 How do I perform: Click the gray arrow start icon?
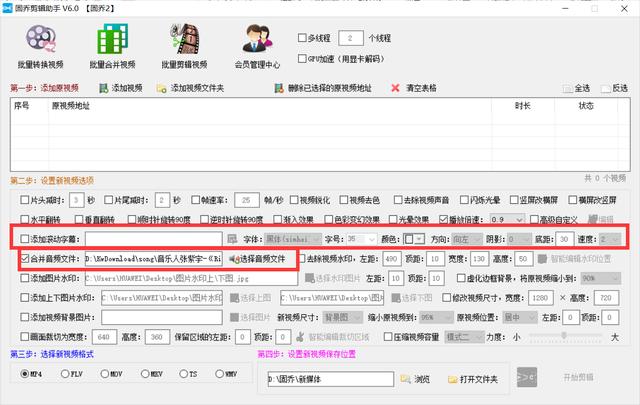click(527, 377)
